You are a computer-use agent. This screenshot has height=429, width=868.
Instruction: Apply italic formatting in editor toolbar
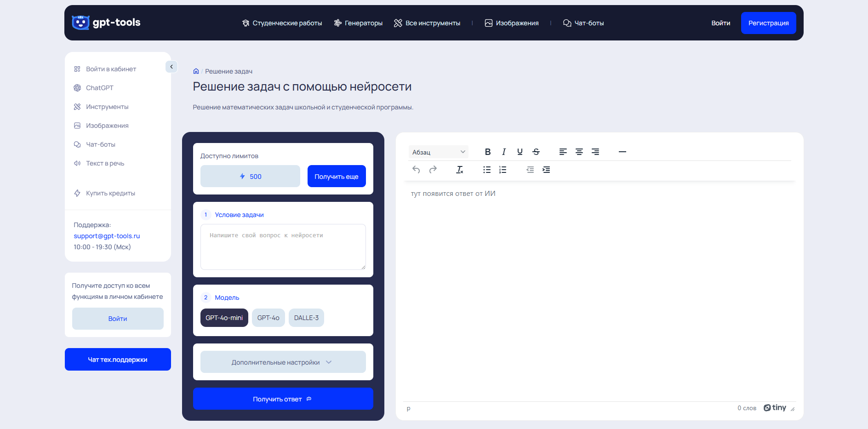[x=504, y=152]
